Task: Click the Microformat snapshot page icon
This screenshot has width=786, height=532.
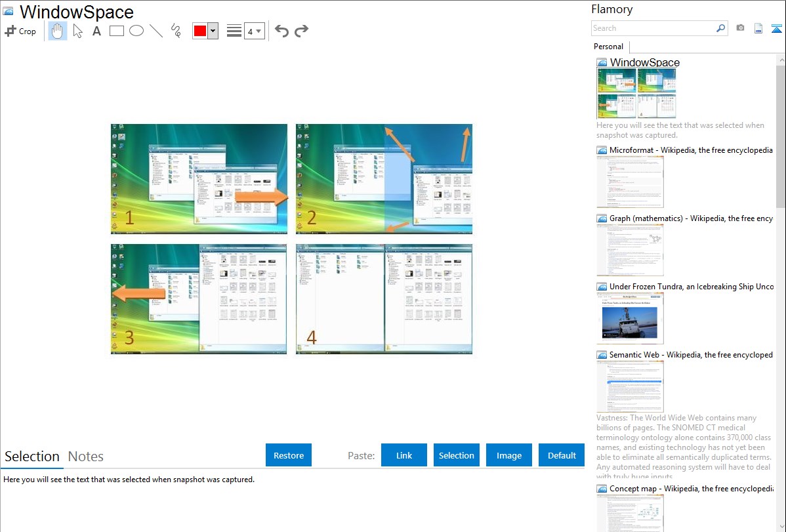Action: (x=602, y=150)
